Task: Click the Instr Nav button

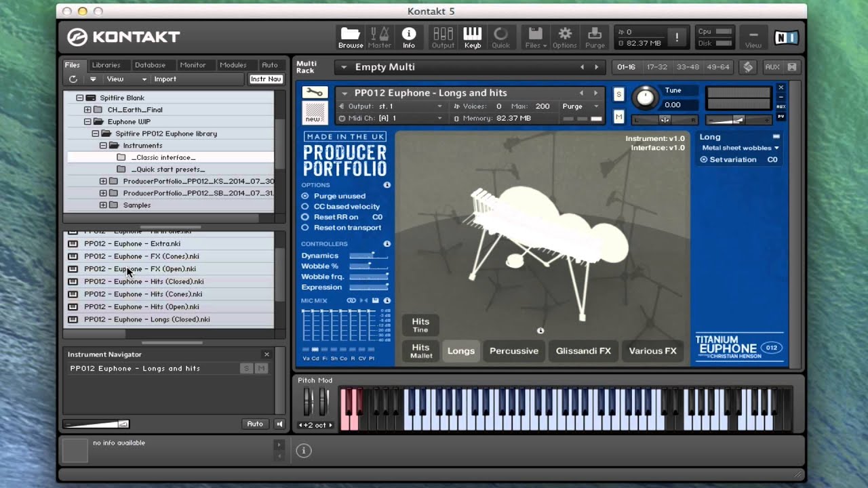Action: [266, 79]
